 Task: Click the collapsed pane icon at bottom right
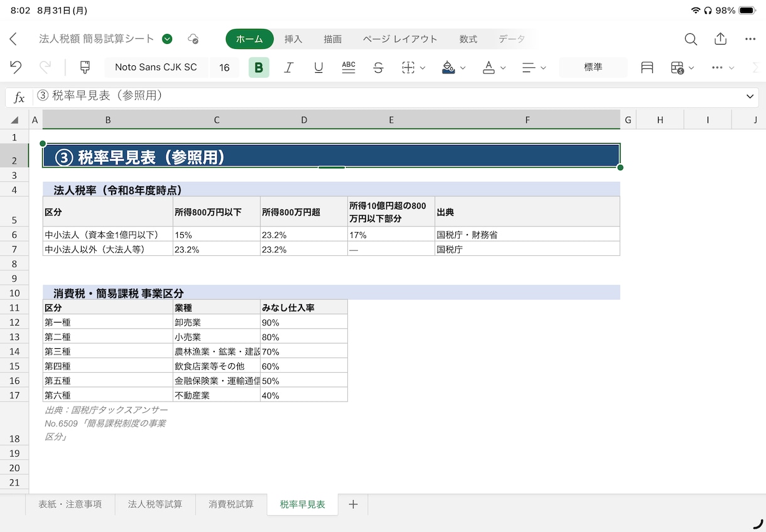758,524
